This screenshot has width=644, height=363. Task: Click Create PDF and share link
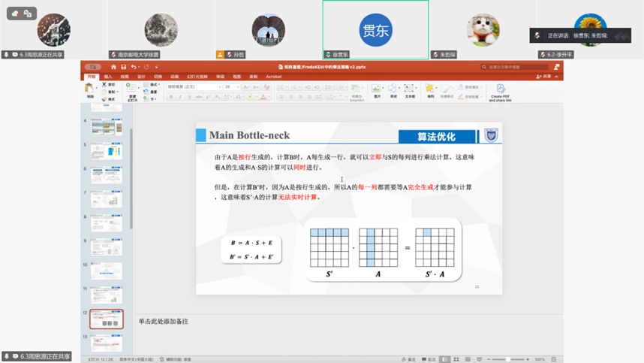501,92
